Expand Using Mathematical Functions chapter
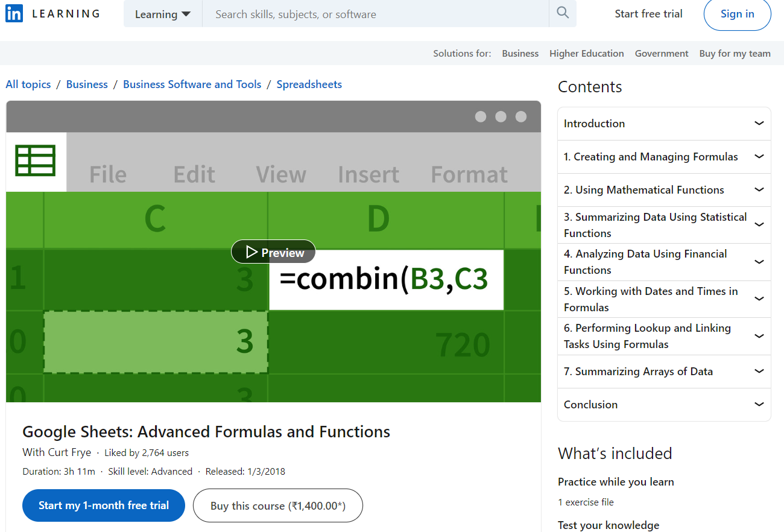784x532 pixels. pyautogui.click(x=664, y=190)
